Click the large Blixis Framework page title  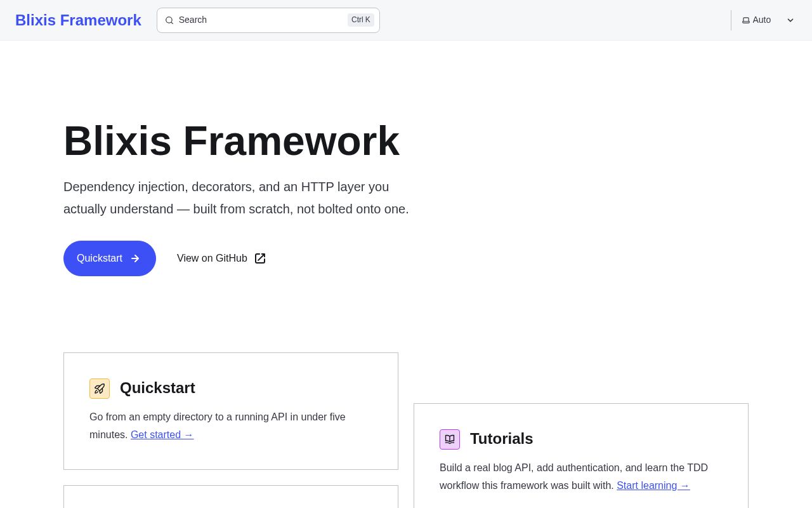232,141
